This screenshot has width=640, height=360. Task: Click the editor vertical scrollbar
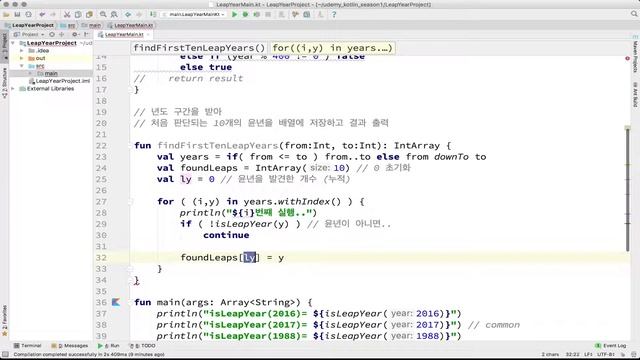point(628,189)
